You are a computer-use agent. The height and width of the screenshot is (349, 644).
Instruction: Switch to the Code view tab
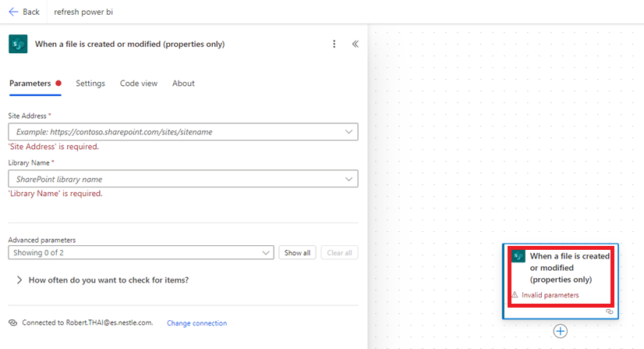pyautogui.click(x=139, y=84)
